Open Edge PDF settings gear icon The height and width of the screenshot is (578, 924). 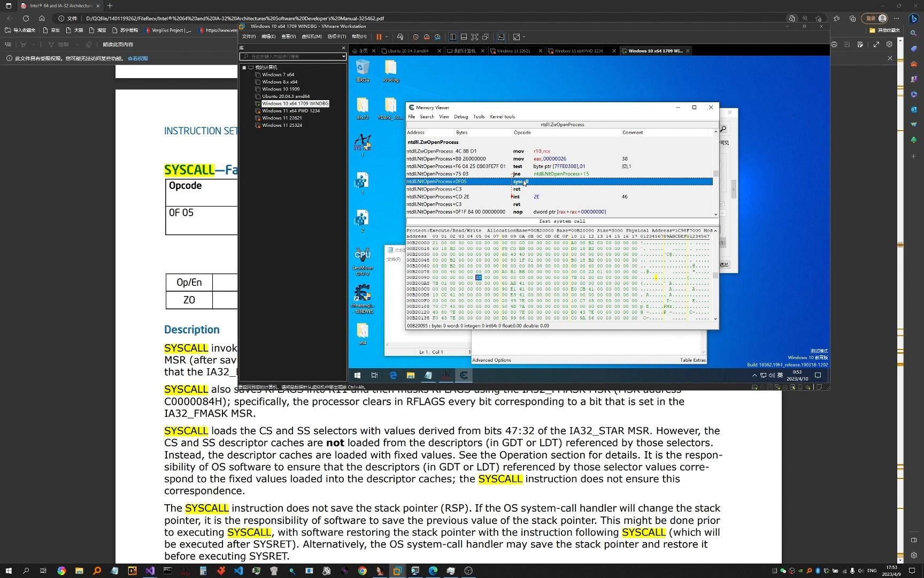(890, 44)
